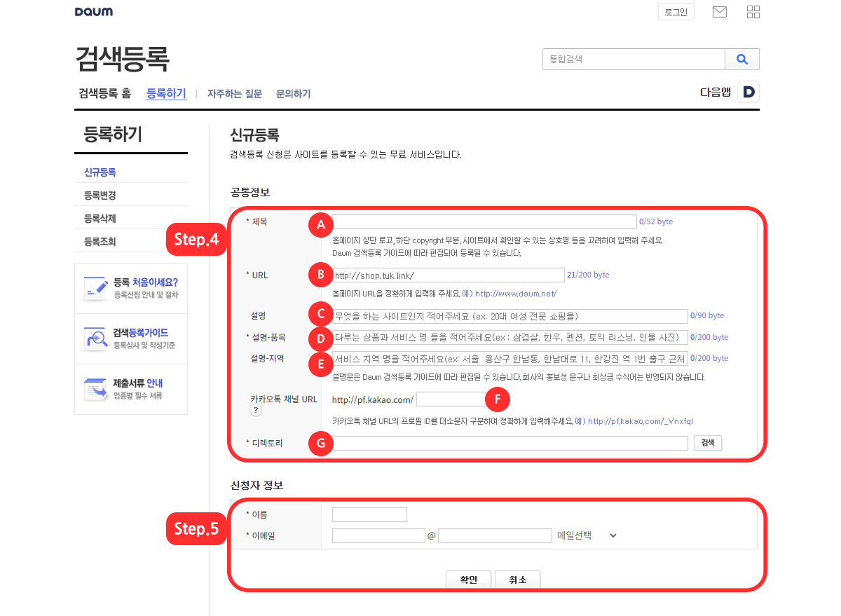
Task: Click the 확인 submit button
Action: tap(468, 580)
